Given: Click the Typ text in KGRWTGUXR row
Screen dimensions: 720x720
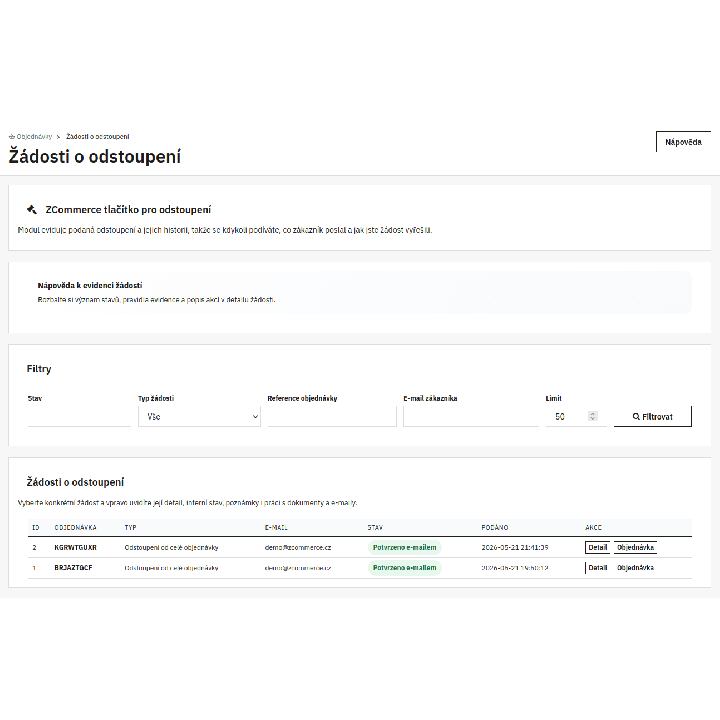Looking at the screenshot, I should tap(171, 547).
